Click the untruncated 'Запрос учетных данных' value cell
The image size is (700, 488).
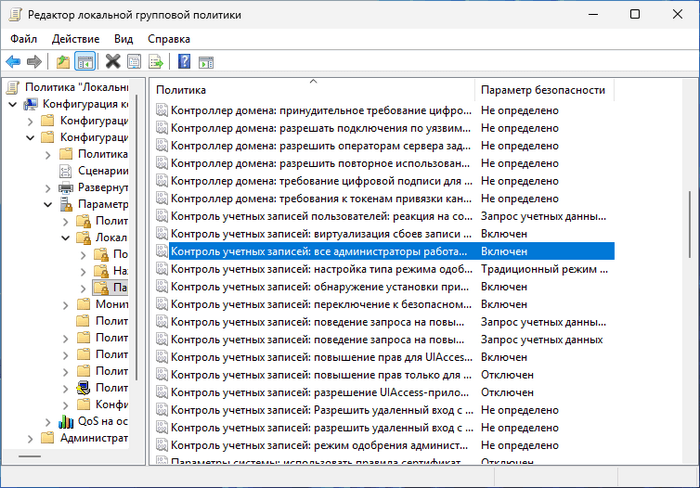542,340
